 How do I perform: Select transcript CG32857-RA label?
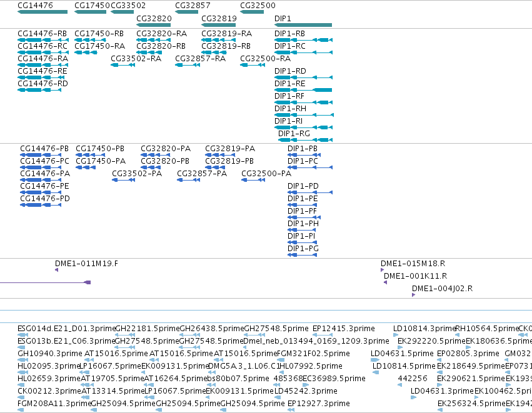tap(201, 58)
